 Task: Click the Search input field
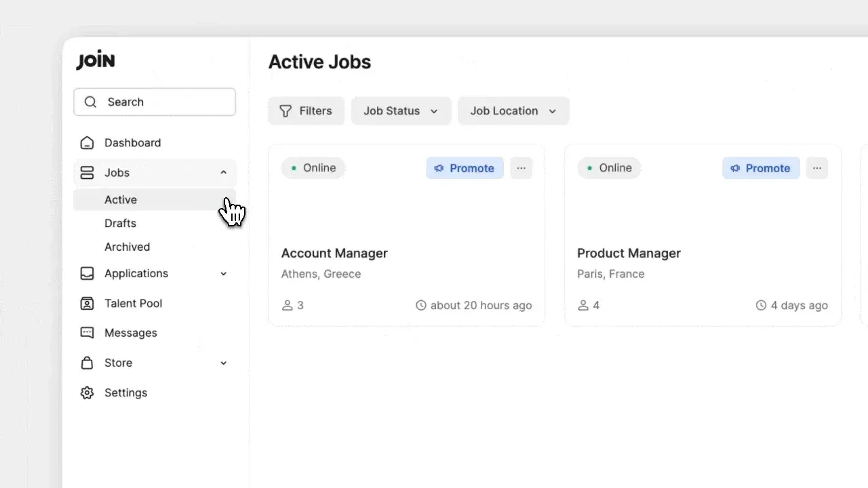coord(155,102)
